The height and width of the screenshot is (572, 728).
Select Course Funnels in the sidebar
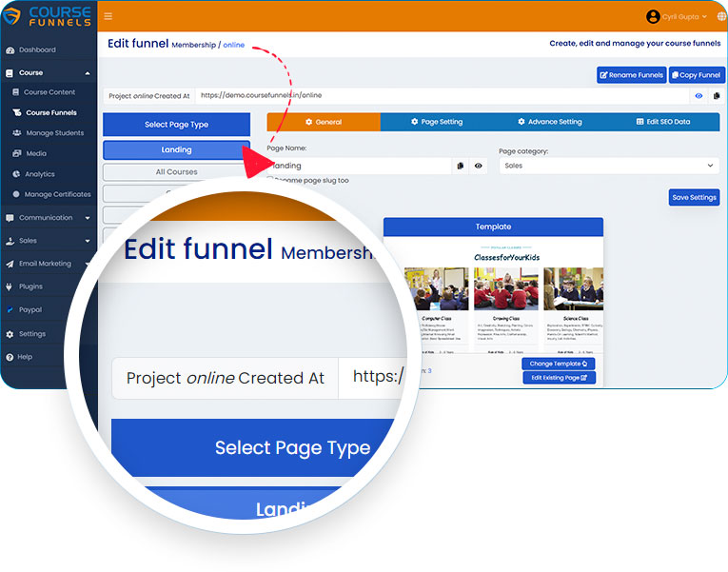[51, 112]
